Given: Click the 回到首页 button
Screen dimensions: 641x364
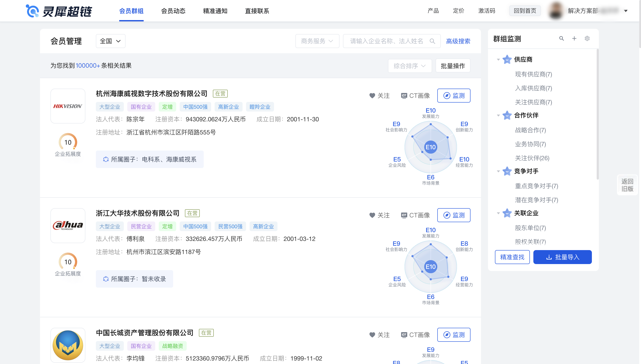Looking at the screenshot, I should tap(525, 11).
